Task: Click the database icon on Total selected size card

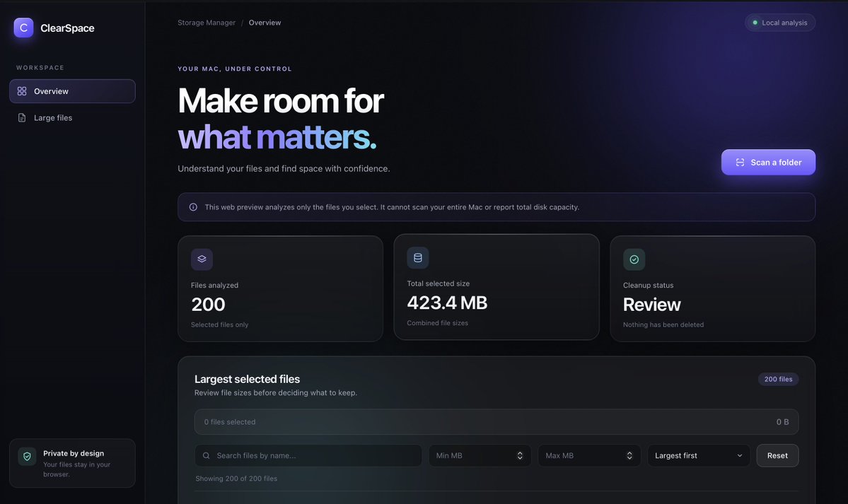Action: (417, 258)
